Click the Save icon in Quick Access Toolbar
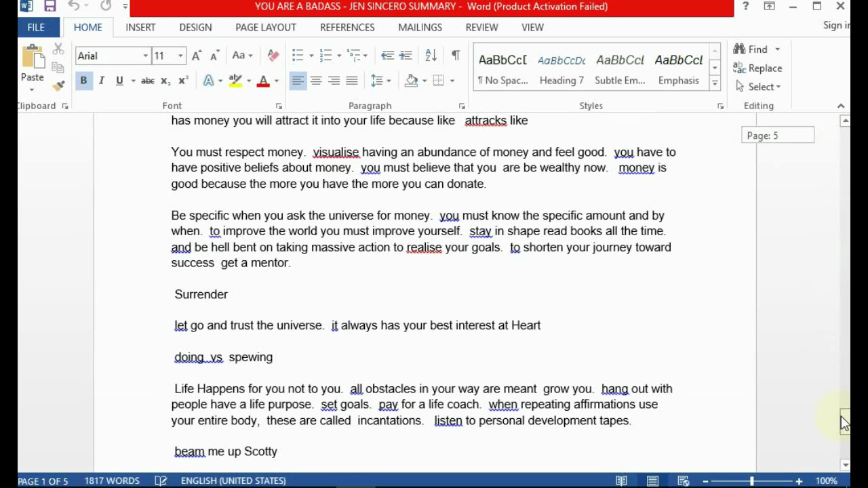The height and width of the screenshot is (488, 868). point(50,7)
